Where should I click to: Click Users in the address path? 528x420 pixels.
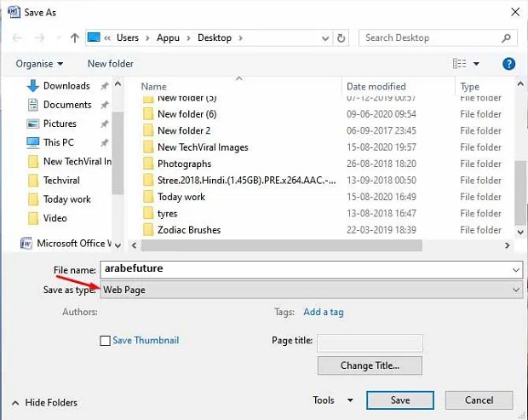pos(128,37)
